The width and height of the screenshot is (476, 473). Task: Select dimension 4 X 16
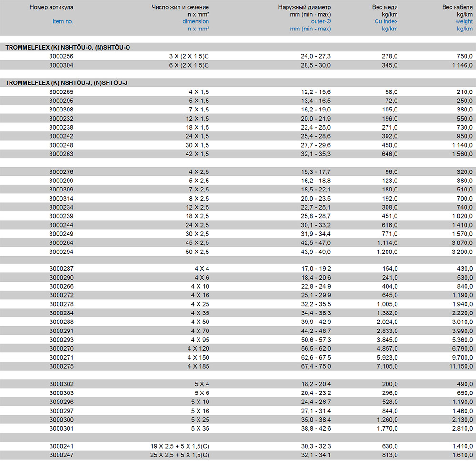point(200,295)
